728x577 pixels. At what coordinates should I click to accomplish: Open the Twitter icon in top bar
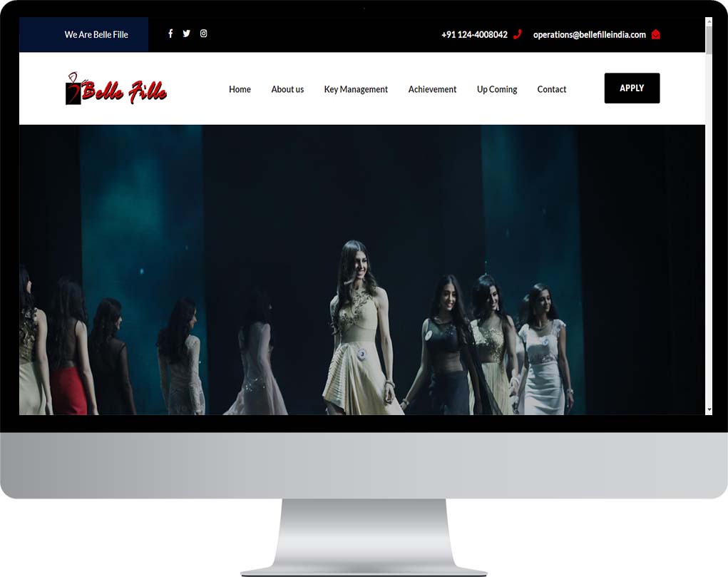[x=186, y=34]
